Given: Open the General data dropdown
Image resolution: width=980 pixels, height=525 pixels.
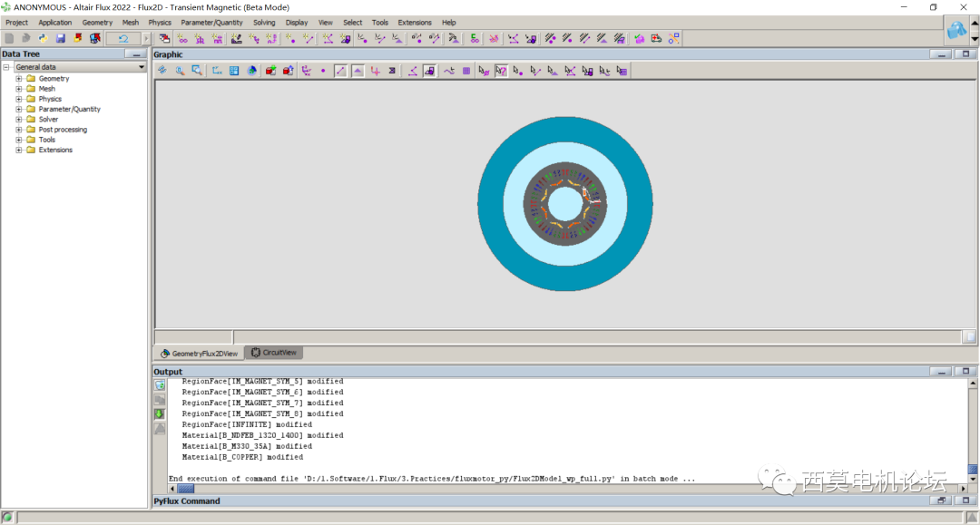Looking at the screenshot, I should coord(142,67).
